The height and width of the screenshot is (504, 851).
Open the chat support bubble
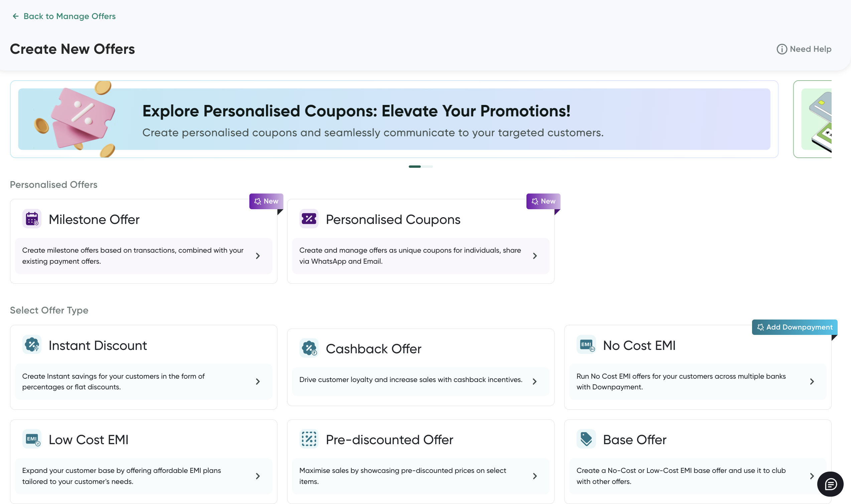click(x=830, y=484)
